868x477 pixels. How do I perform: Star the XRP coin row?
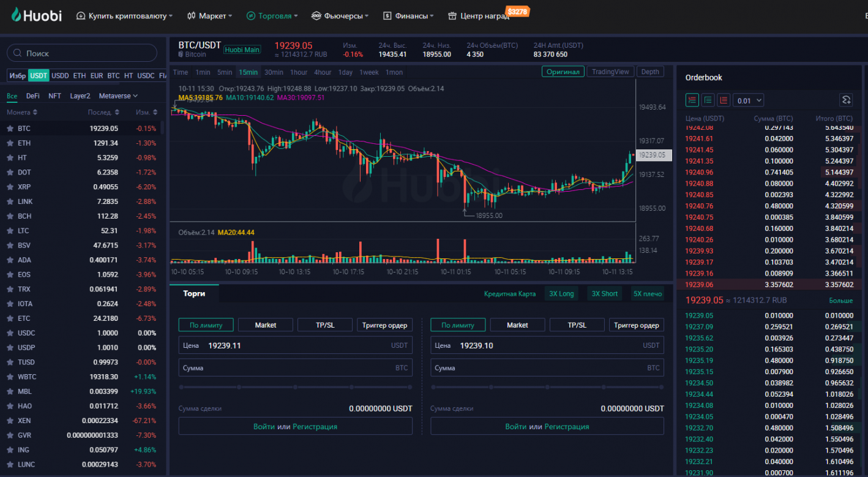[x=10, y=187]
